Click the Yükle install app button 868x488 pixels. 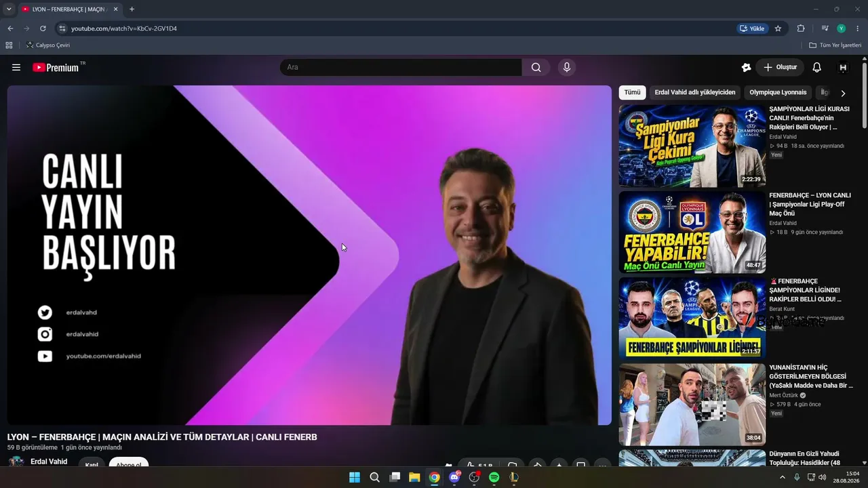click(752, 28)
